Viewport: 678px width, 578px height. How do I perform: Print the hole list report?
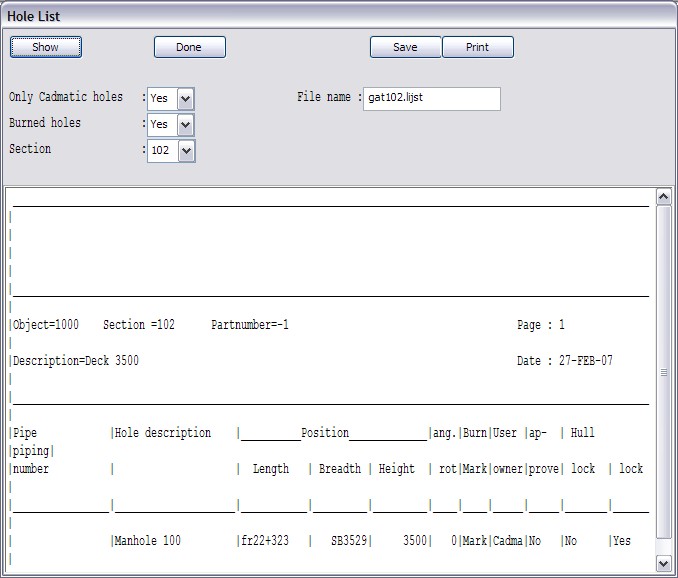[x=477, y=47]
